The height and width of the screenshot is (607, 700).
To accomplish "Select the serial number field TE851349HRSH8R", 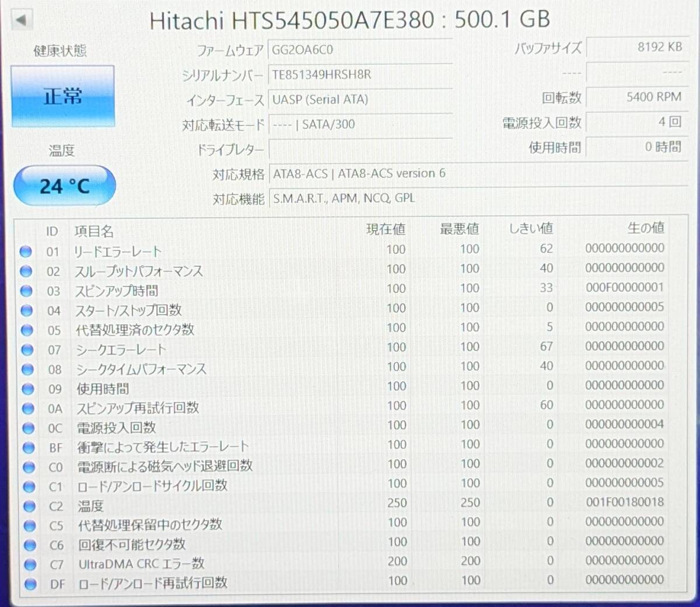I will point(360,75).
